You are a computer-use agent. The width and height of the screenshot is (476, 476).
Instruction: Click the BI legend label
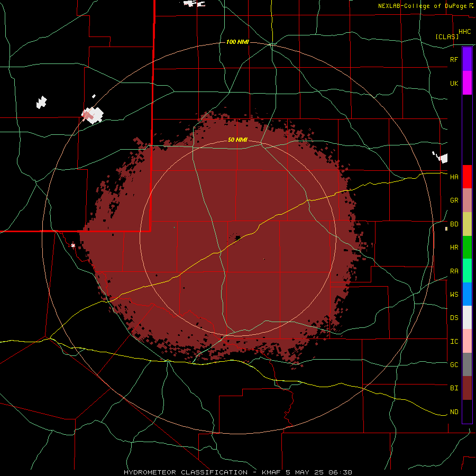click(x=454, y=388)
